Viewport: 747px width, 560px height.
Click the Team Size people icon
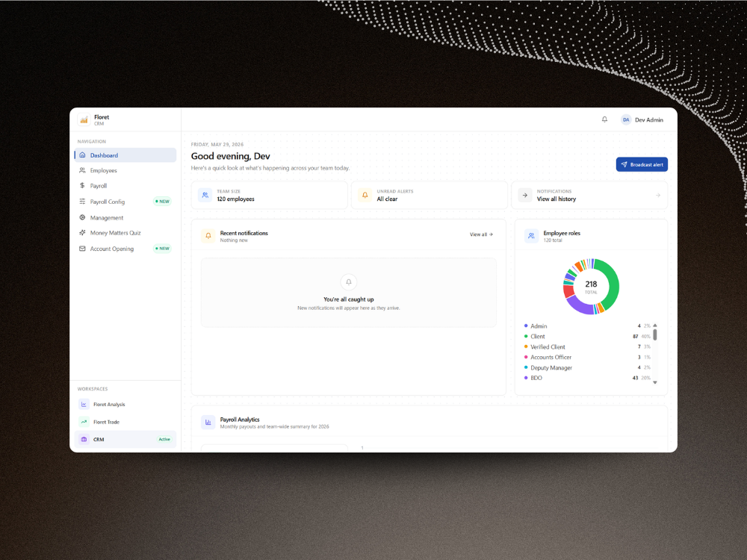(205, 195)
